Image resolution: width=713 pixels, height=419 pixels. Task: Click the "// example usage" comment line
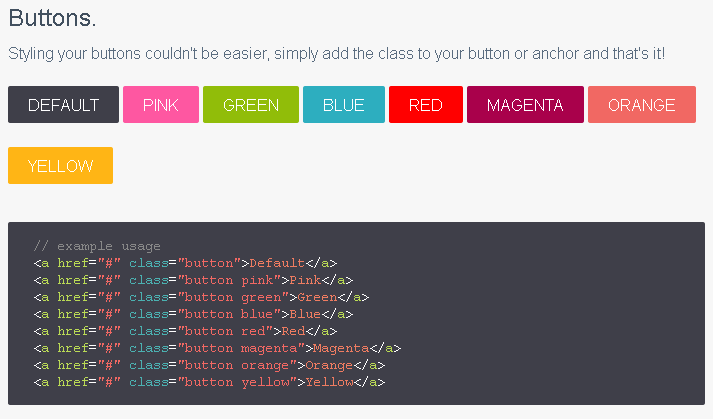[97, 246]
